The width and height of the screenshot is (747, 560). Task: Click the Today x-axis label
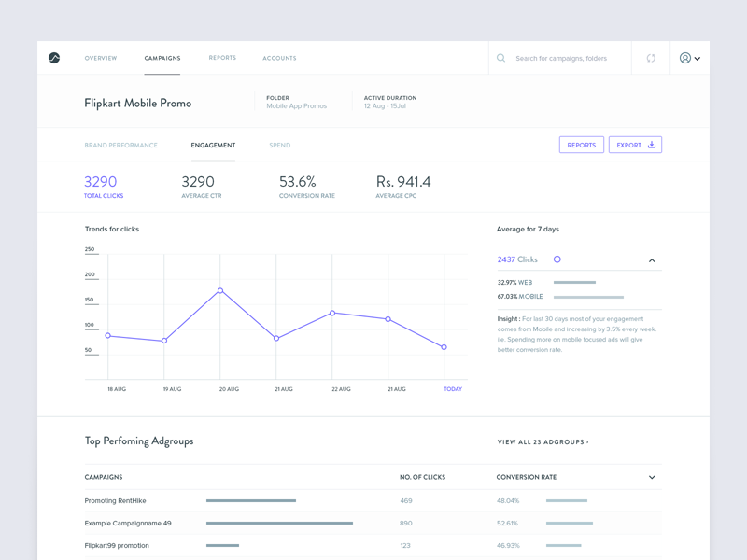pyautogui.click(x=453, y=389)
